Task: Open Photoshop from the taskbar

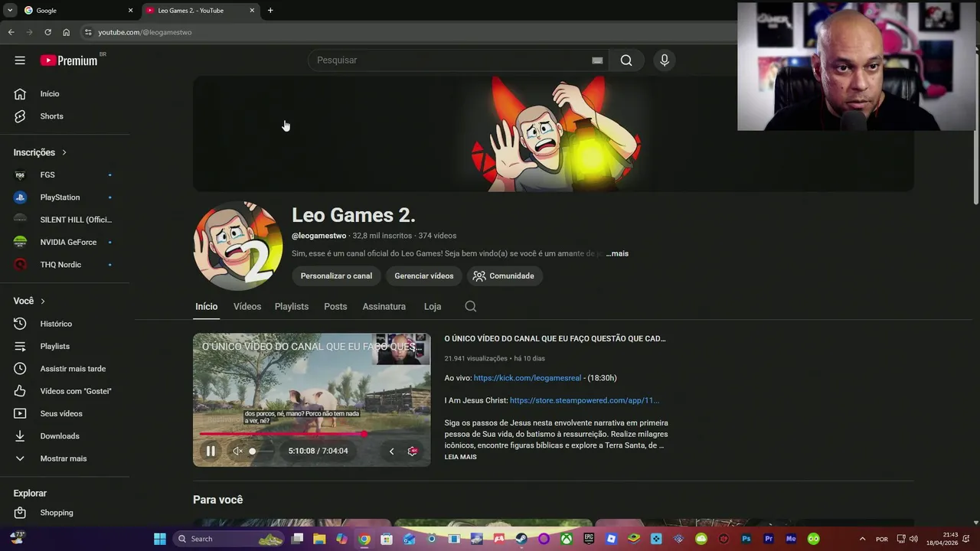Action: pyautogui.click(x=746, y=539)
